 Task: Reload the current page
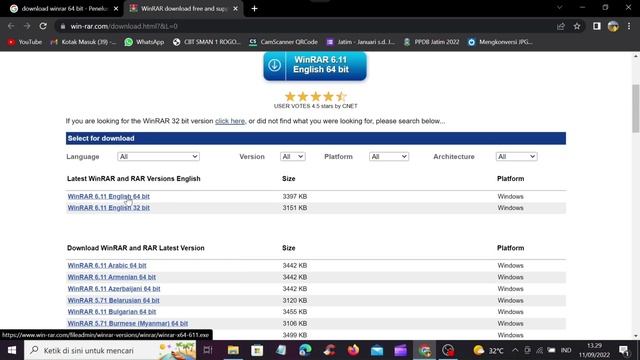[43, 26]
